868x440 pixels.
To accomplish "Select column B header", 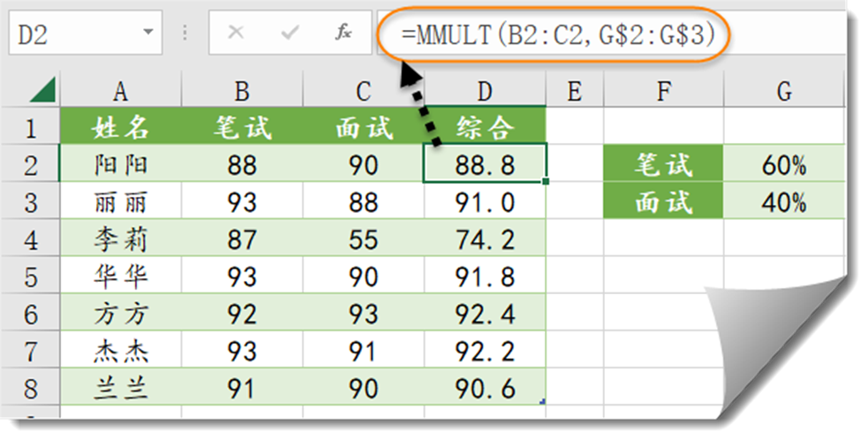I will [x=242, y=90].
